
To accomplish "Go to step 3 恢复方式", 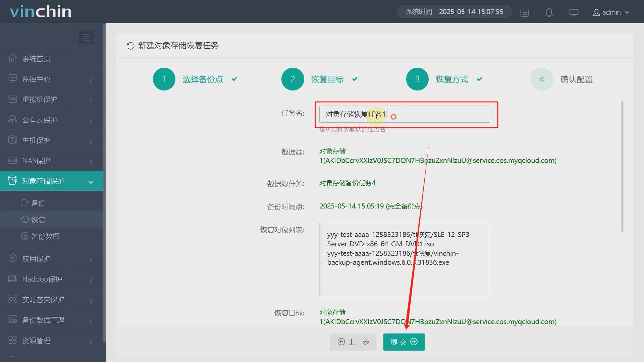I will pos(444,79).
